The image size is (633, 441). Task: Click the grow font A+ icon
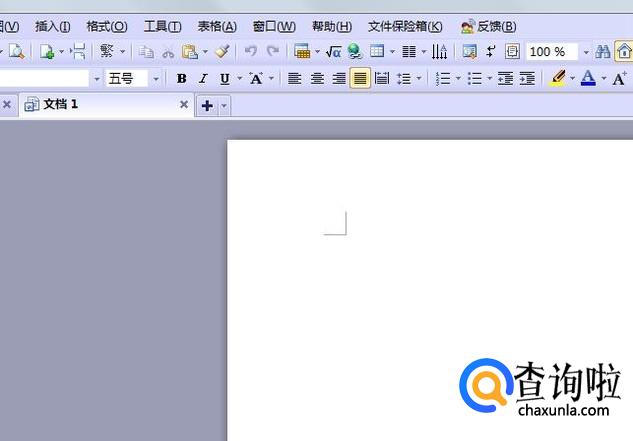[x=619, y=78]
